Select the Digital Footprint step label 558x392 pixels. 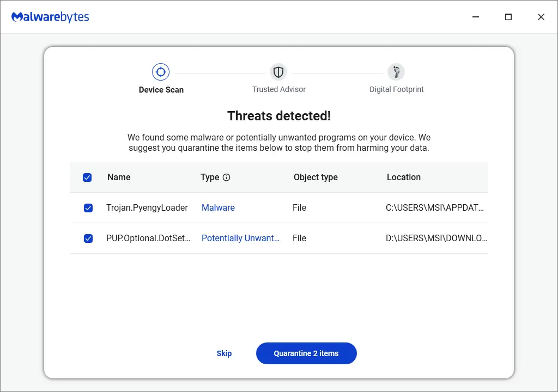pyautogui.click(x=397, y=89)
